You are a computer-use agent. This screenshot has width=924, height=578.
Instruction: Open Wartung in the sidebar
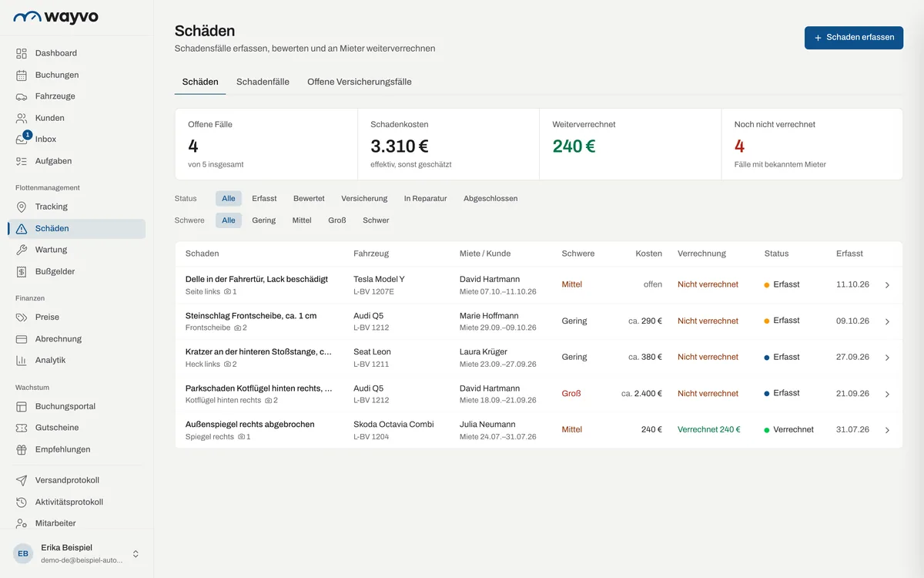[x=77, y=250]
